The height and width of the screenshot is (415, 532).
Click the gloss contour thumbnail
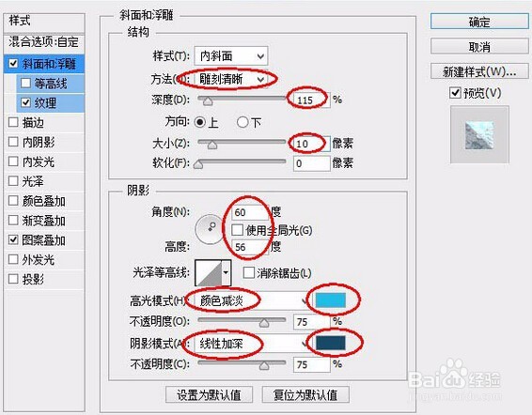click(209, 272)
